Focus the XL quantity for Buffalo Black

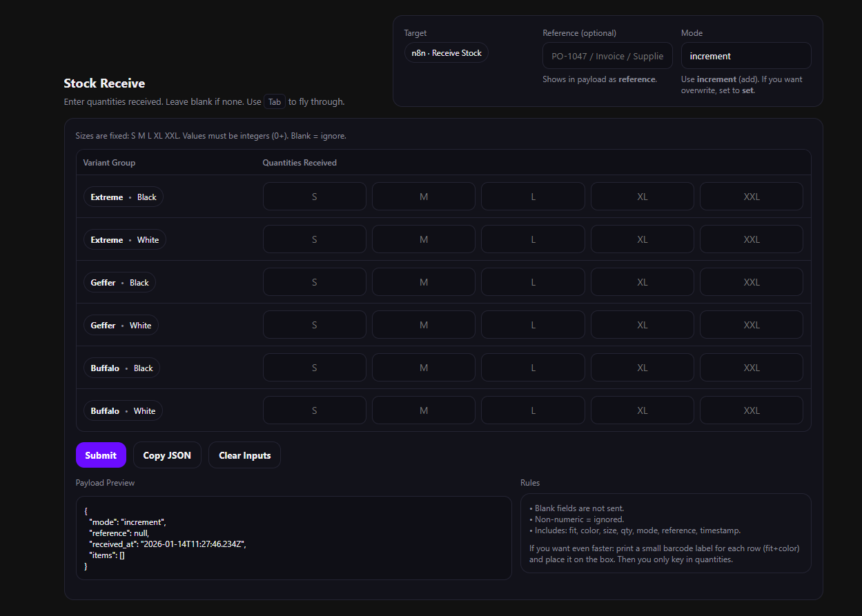pos(643,368)
